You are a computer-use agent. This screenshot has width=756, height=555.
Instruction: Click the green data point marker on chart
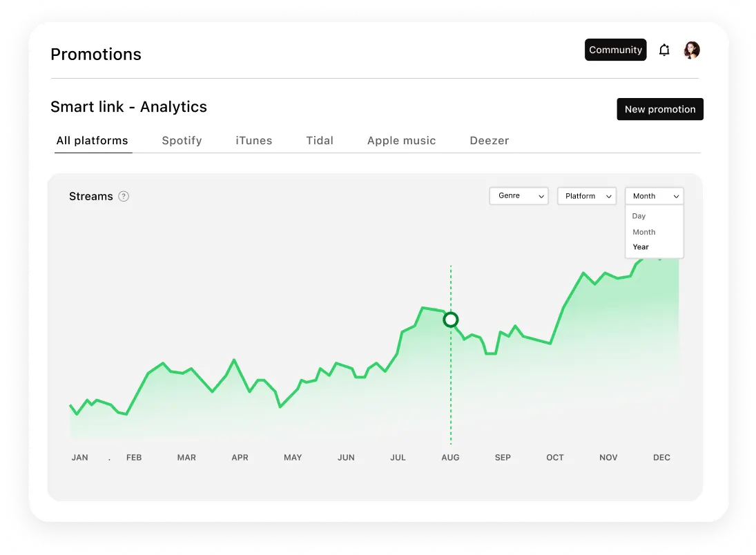coord(451,320)
